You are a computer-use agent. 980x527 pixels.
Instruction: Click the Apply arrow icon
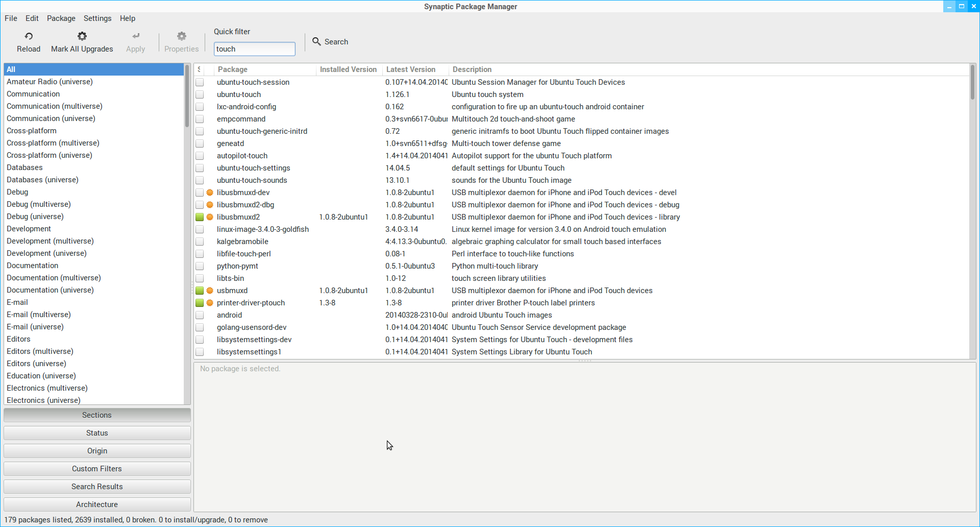(x=136, y=36)
